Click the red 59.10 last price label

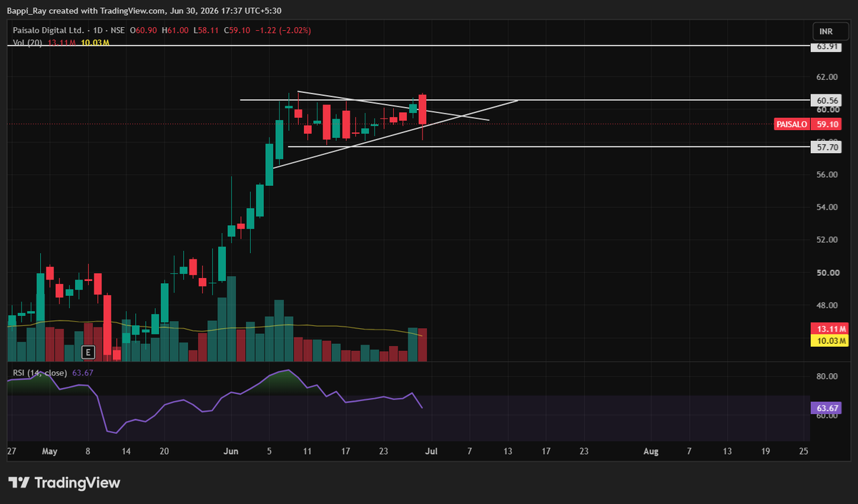(828, 124)
